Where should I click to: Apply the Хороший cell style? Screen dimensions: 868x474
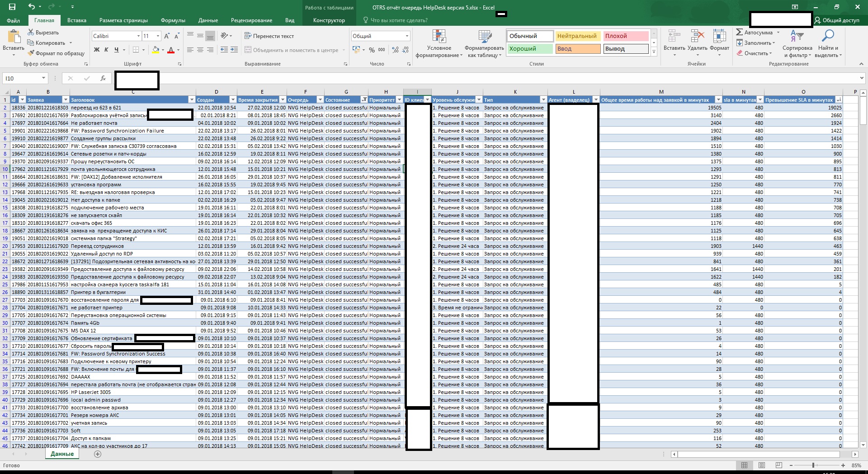pyautogui.click(x=530, y=48)
